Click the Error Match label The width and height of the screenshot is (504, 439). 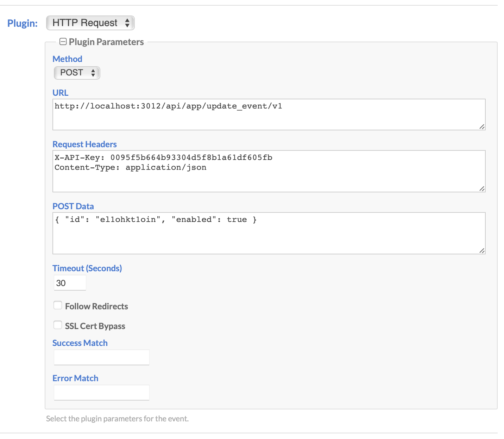click(x=75, y=378)
